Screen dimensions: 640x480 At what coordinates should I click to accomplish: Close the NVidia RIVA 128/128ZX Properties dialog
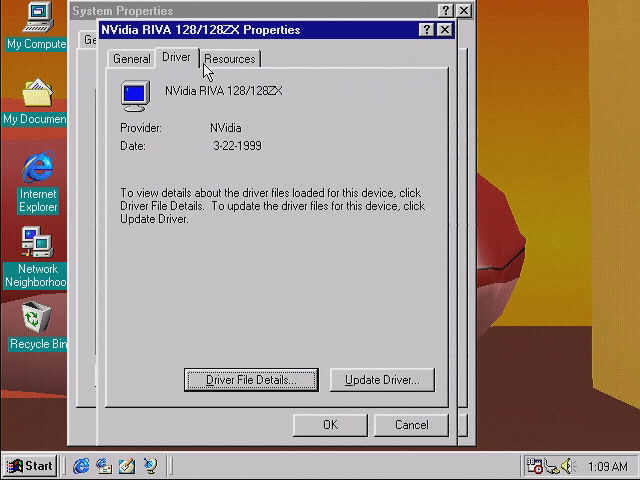444,30
